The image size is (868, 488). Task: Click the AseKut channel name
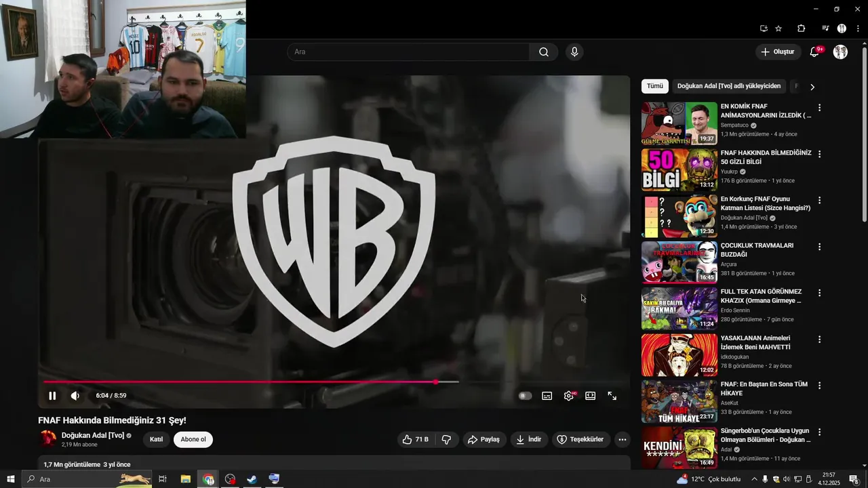coord(730,403)
